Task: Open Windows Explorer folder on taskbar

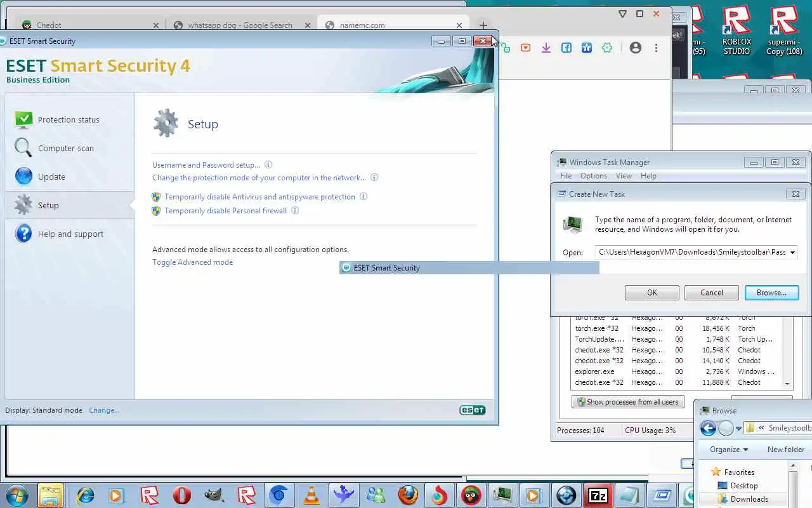Action: click(51, 495)
